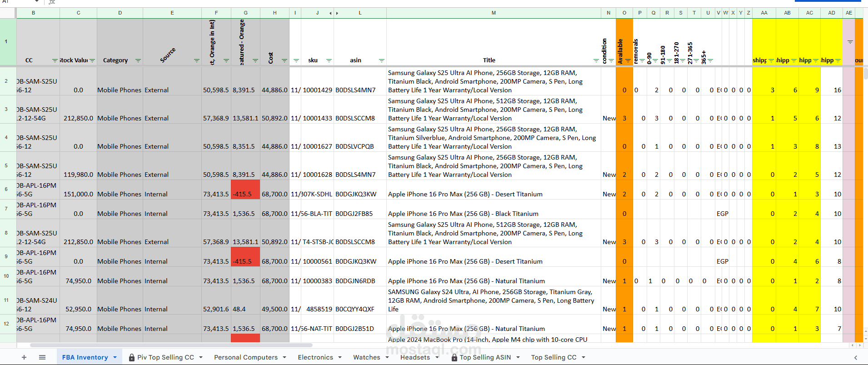Open Personal Computers tab dropdown arrow
868x365 pixels.
point(284,357)
